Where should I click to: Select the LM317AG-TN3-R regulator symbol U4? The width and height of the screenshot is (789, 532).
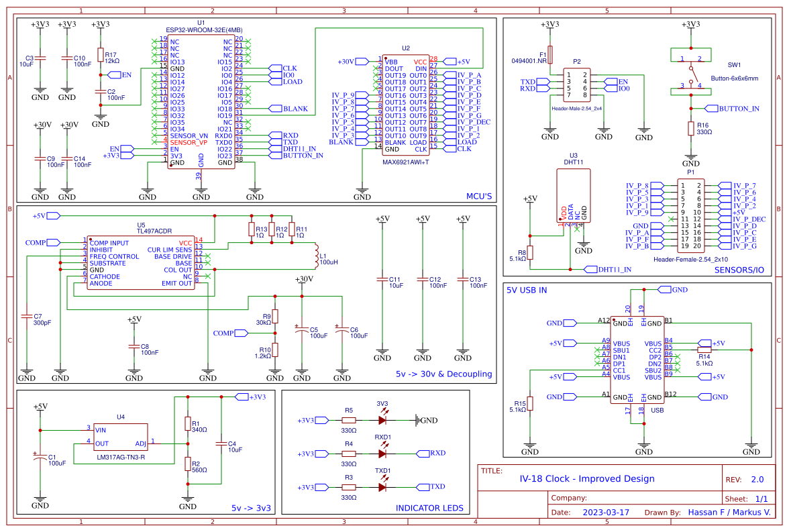click(119, 437)
